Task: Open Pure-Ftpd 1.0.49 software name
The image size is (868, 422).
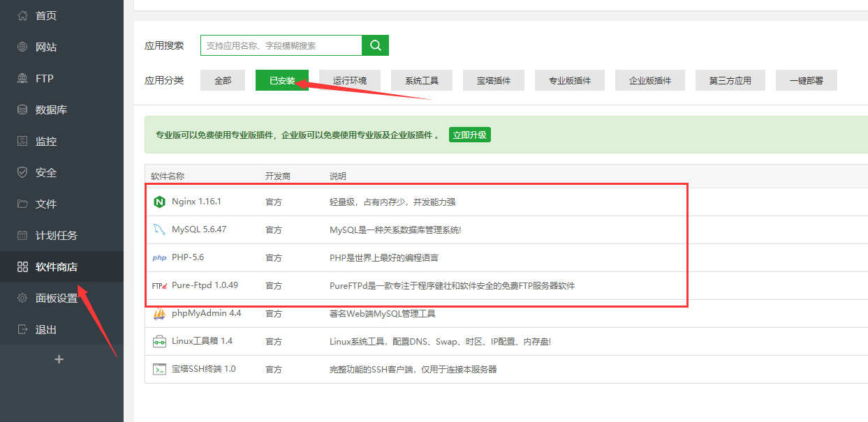Action: click(205, 285)
